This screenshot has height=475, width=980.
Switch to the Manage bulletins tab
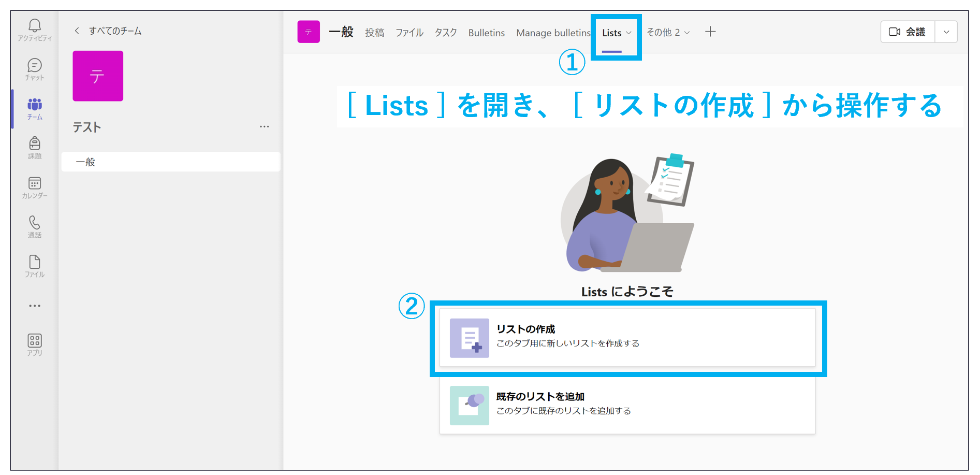(x=553, y=33)
